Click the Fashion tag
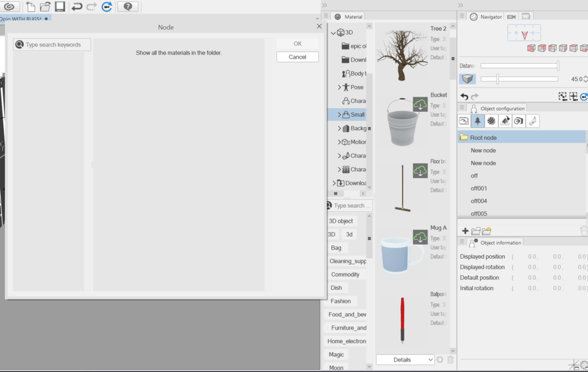588x372 pixels. [x=341, y=301]
